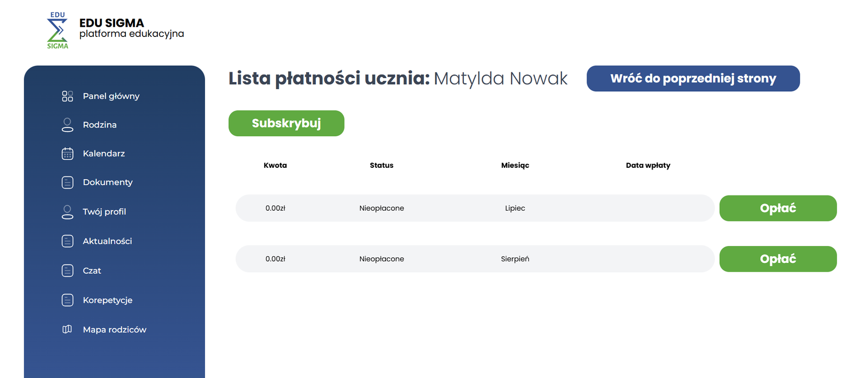Open the Panel główny menu item
The image size is (868, 378).
[111, 96]
